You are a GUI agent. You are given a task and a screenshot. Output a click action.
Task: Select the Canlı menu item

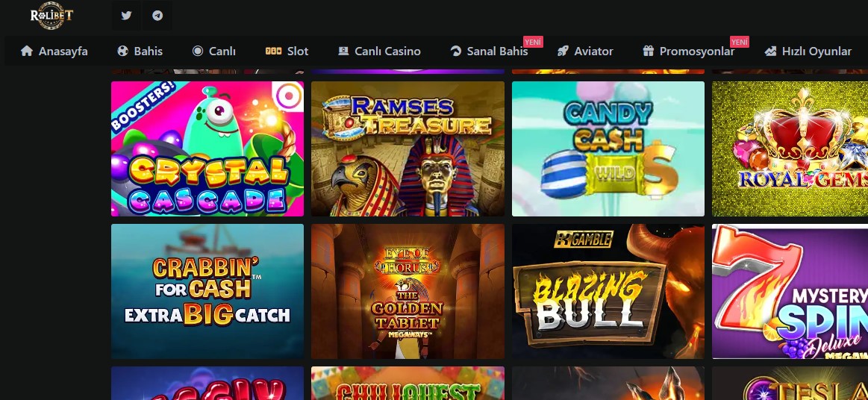[x=213, y=51]
